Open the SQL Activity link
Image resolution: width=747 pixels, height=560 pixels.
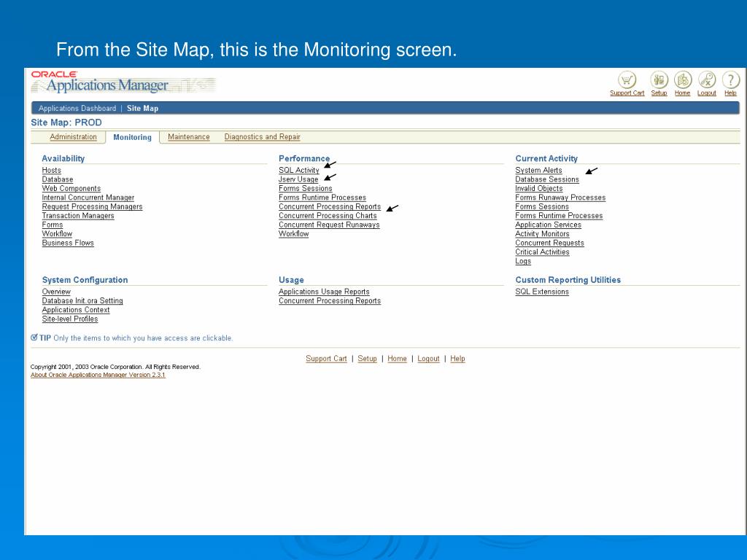pos(298,171)
